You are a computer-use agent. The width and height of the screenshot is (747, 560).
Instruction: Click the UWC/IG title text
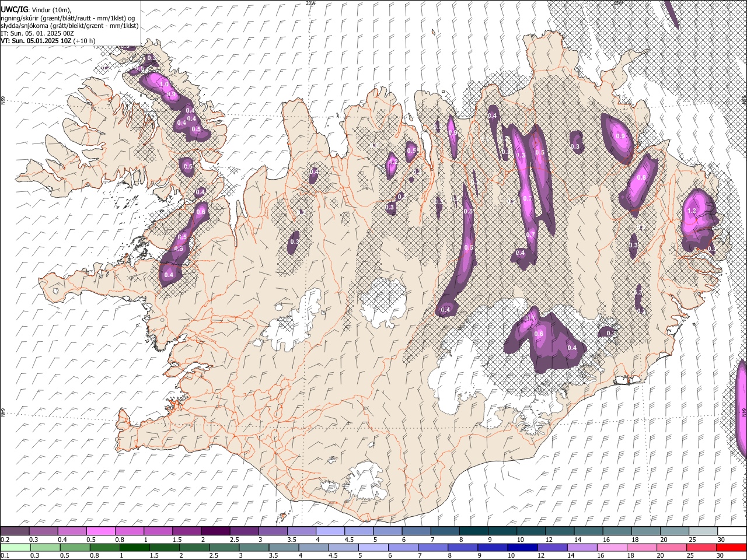click(x=14, y=9)
